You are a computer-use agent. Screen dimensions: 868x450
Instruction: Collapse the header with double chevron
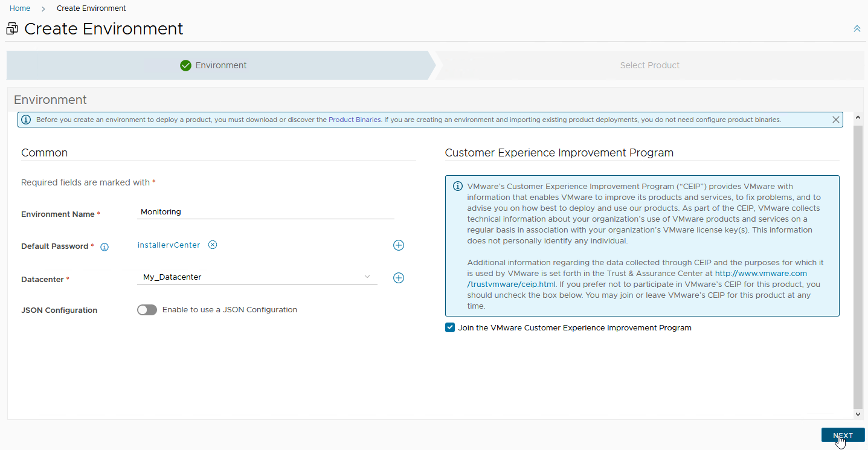coord(857,29)
